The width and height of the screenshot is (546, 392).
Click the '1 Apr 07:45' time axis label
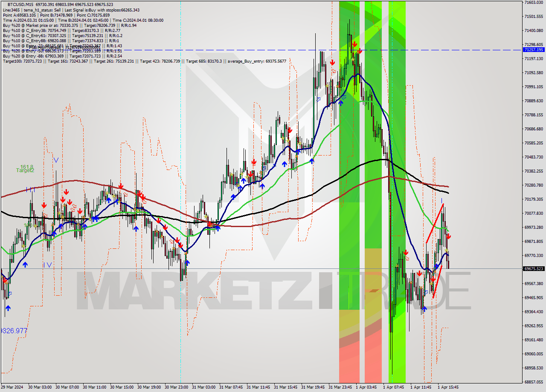[394, 387]
